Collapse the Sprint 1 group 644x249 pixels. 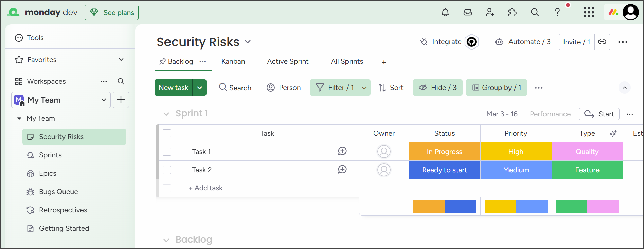[x=166, y=114]
